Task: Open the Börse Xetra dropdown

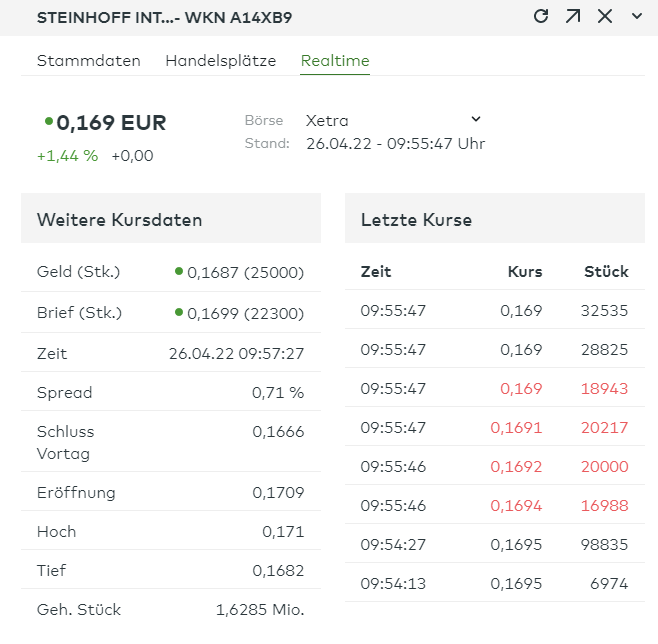Action: tap(394, 120)
